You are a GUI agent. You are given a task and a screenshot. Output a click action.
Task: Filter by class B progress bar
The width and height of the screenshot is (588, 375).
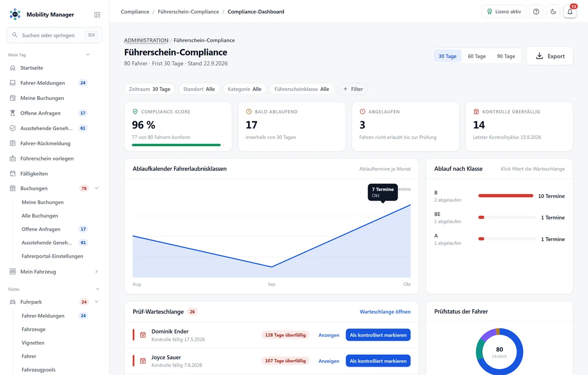coord(506,196)
